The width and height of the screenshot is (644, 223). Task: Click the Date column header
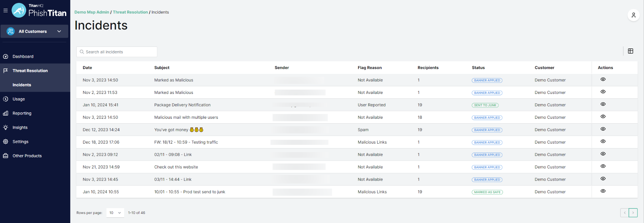[x=87, y=68]
